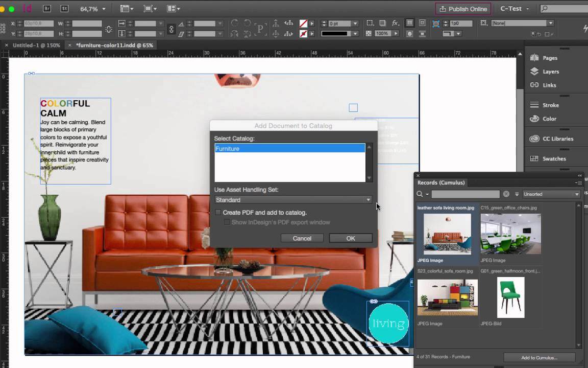588x368 pixels.
Task: Enable Create PDF and add to catalog
Action: click(x=218, y=212)
